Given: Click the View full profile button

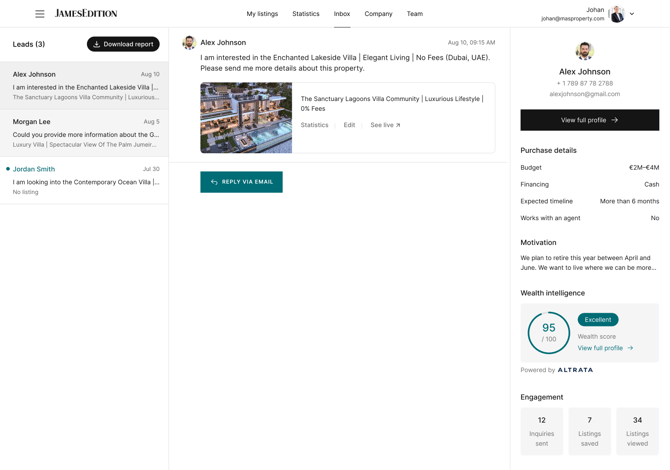Looking at the screenshot, I should click(589, 120).
